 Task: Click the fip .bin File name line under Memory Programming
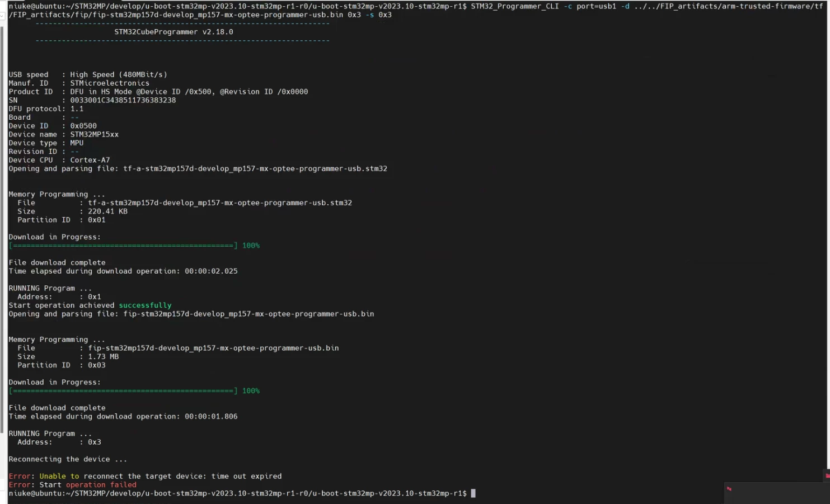tap(178, 348)
